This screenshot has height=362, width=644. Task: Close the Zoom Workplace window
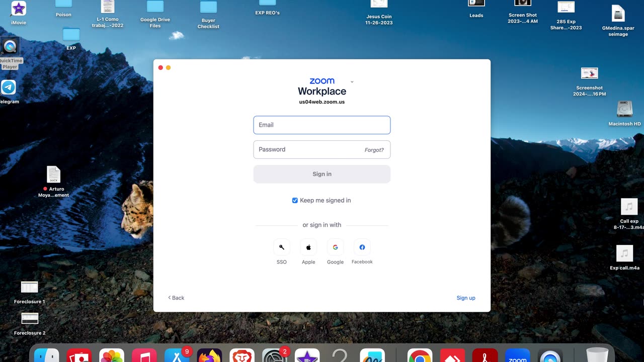(x=160, y=67)
